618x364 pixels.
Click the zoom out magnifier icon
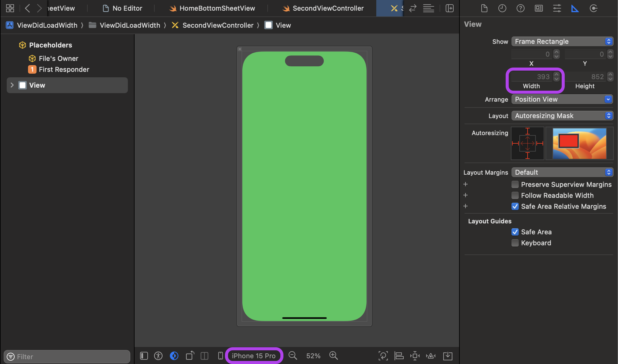coord(293,355)
